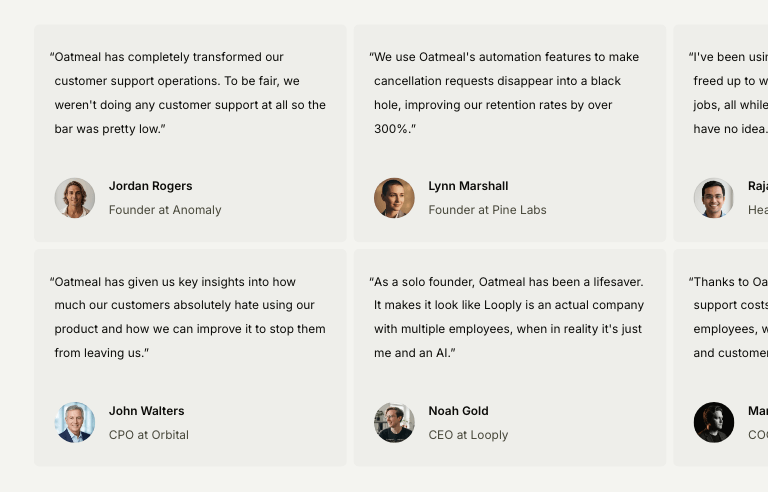This screenshot has height=492, width=768.
Task: Select the name Jordan Rogers
Action: [x=150, y=186]
